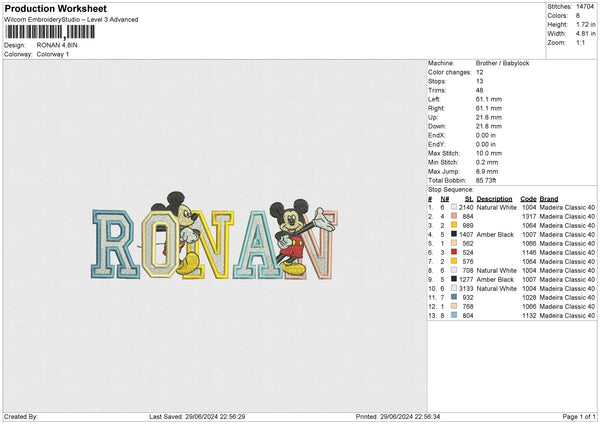This screenshot has height=424, width=600.
Task: Click the Description column header
Action: (x=494, y=198)
